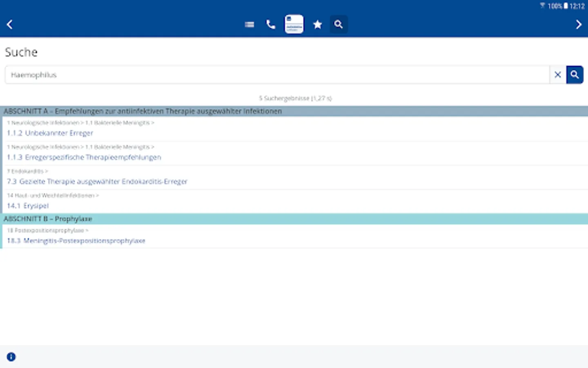
Task: Run search with the blue magnifier button
Action: (x=575, y=75)
